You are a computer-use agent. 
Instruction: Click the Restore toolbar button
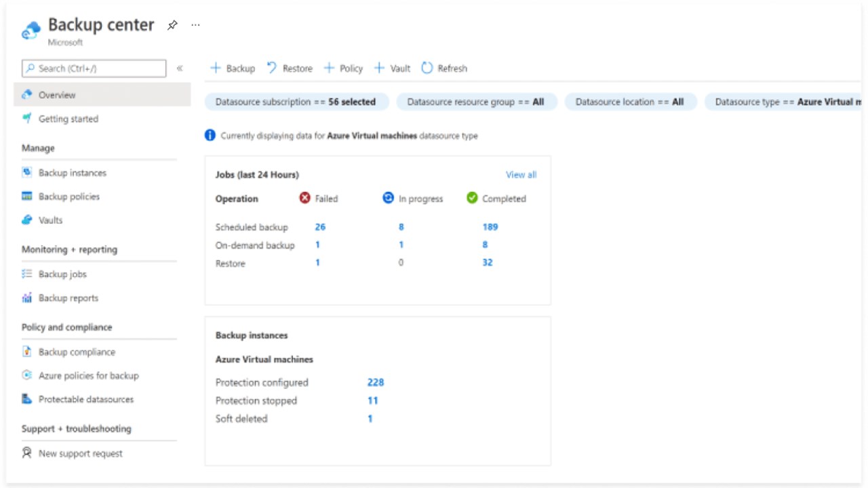290,68
